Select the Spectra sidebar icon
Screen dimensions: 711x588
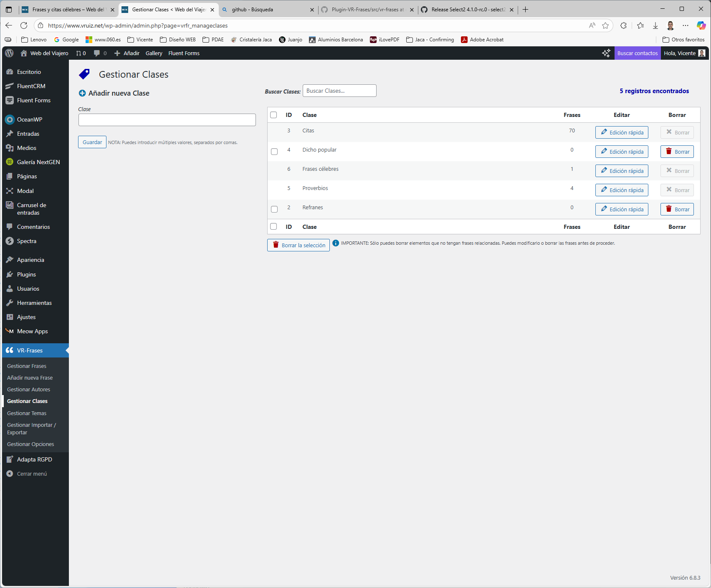[x=9, y=241]
